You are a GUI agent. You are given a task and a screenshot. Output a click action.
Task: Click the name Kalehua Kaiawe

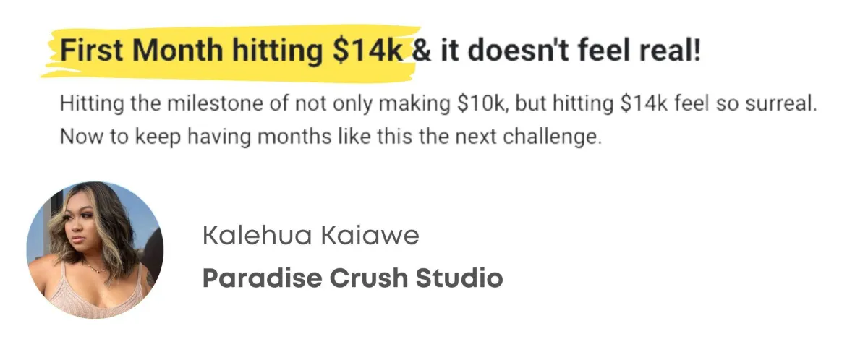click(x=311, y=236)
